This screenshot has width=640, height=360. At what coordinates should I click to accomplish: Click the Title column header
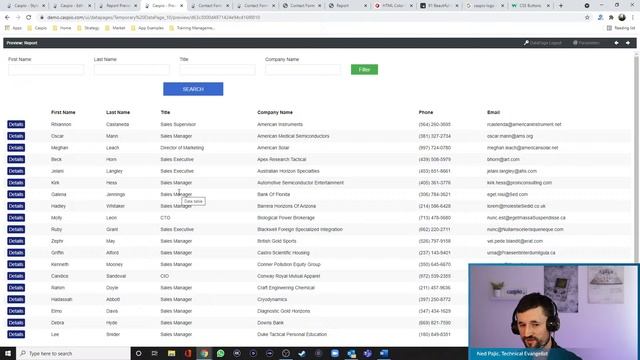[x=165, y=112]
